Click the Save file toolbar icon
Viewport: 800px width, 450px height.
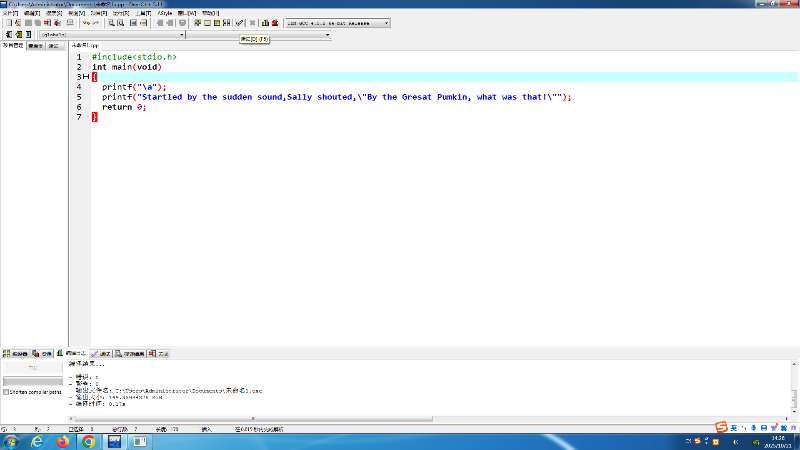(x=28, y=23)
